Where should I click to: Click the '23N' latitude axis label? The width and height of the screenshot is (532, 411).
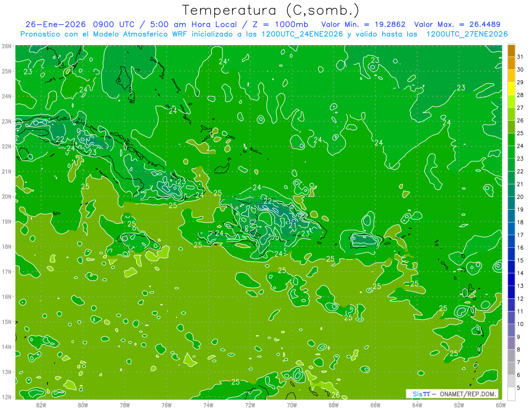click(x=7, y=121)
